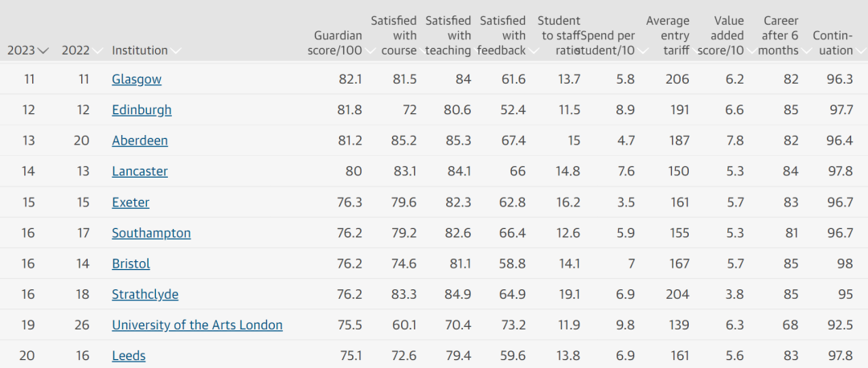Screen dimensions: 868x368
Task: Select the Lancaster link
Action: [140, 171]
